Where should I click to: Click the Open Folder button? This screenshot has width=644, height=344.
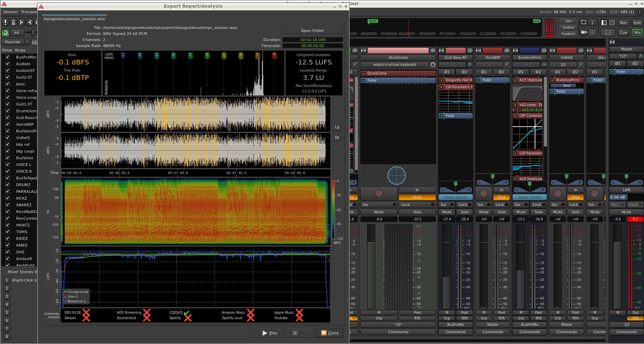pos(312,31)
